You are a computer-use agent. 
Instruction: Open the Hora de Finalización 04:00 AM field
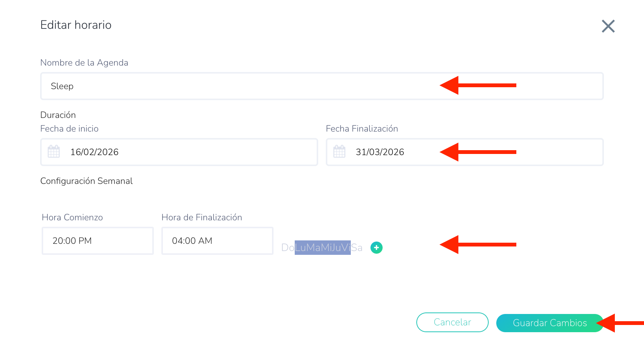[217, 241]
